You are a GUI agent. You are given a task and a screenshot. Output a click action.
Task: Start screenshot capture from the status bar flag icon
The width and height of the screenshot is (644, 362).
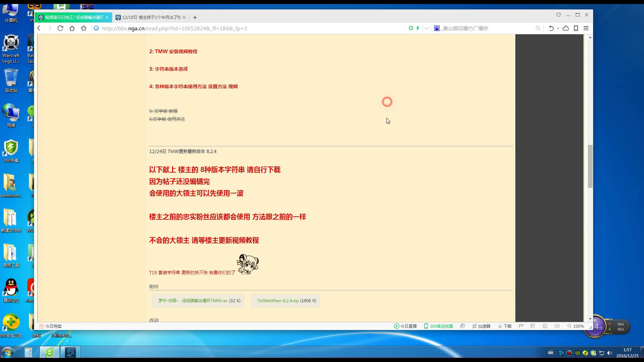click(x=521, y=326)
